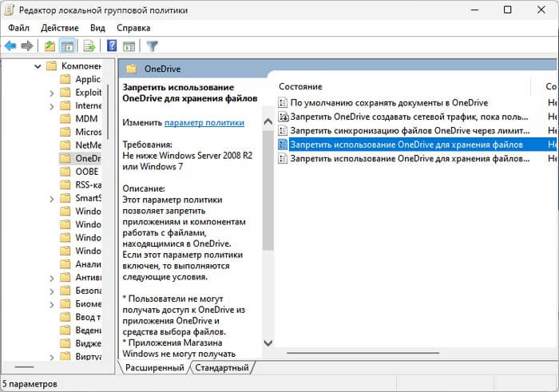Screen dimensions: 559x392
Task: Click the Ввод т folder icon in tree
Action: click(x=65, y=317)
